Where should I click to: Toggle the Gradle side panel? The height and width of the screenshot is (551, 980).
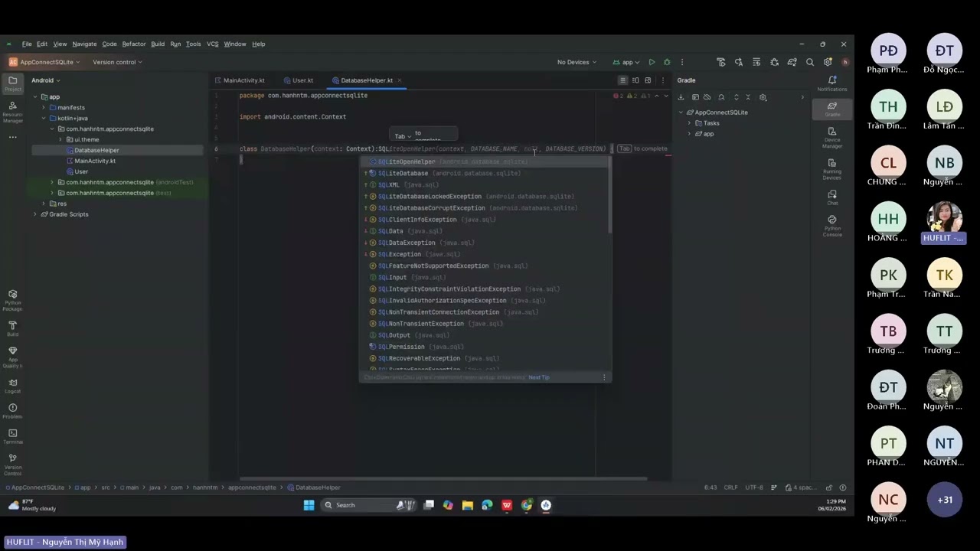point(832,109)
